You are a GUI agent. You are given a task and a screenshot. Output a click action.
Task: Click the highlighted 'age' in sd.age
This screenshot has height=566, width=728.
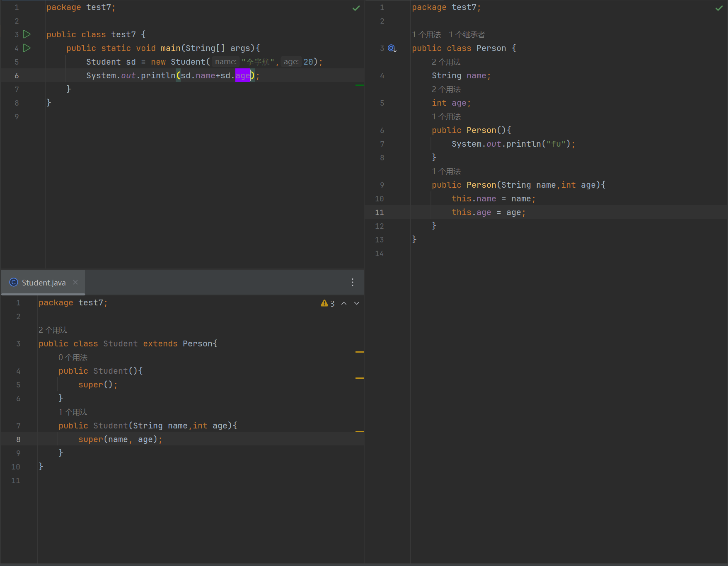coord(243,75)
